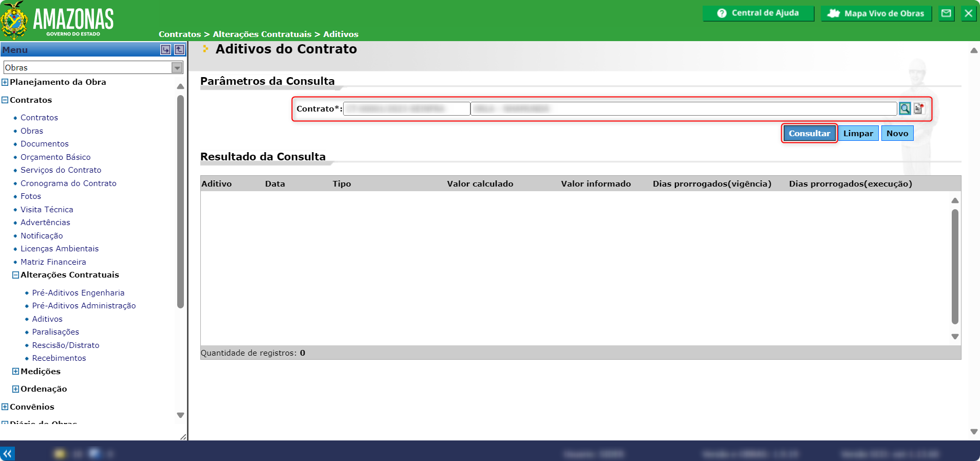Open Documentos menu link
Screen dimensions: 980x461
pyautogui.click(x=45, y=144)
